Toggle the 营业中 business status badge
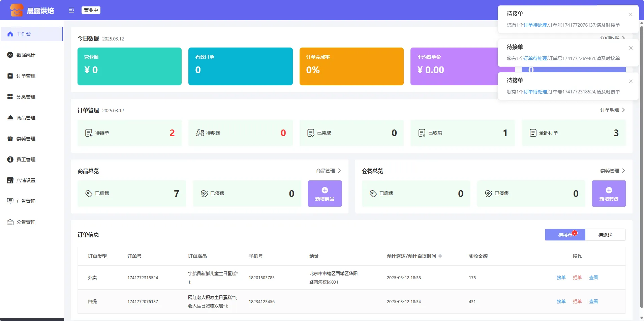The width and height of the screenshot is (644, 321). pos(91,10)
